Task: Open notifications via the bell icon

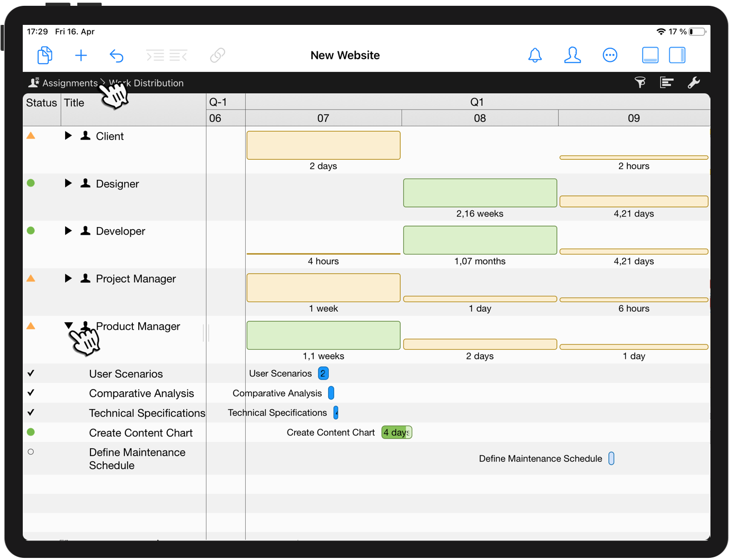Action: tap(535, 55)
